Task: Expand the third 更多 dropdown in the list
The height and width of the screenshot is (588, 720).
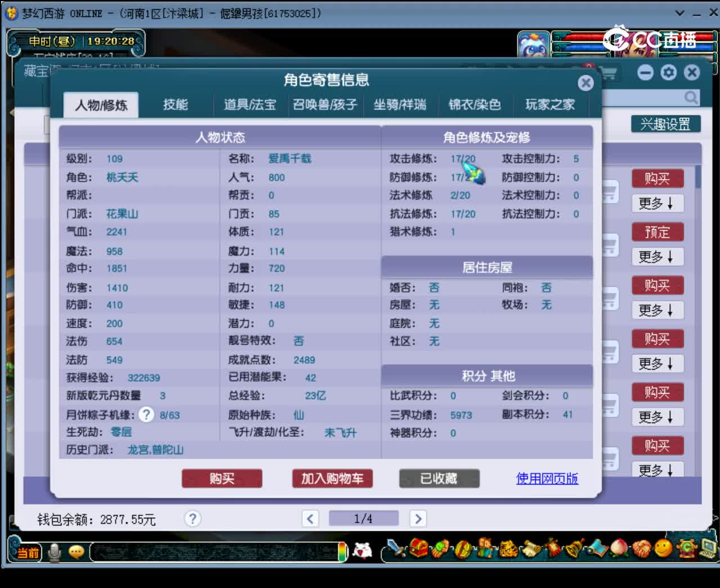Action: (657, 310)
